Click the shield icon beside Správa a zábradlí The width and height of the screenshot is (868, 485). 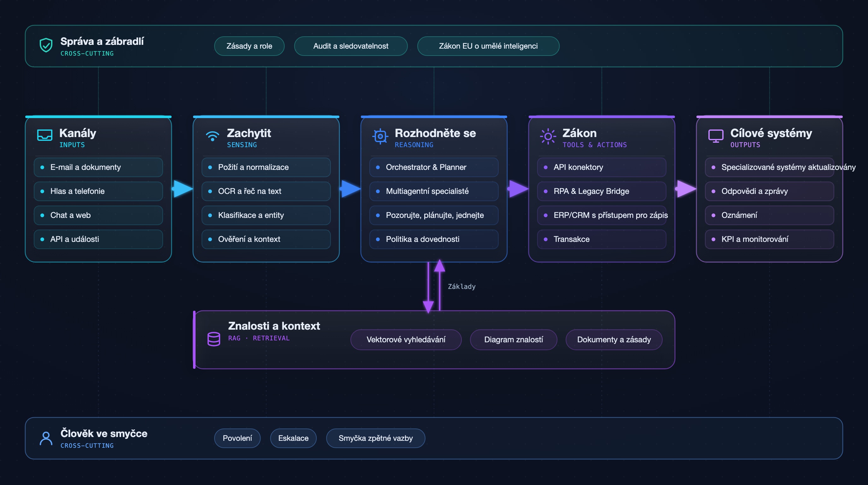[x=46, y=45]
